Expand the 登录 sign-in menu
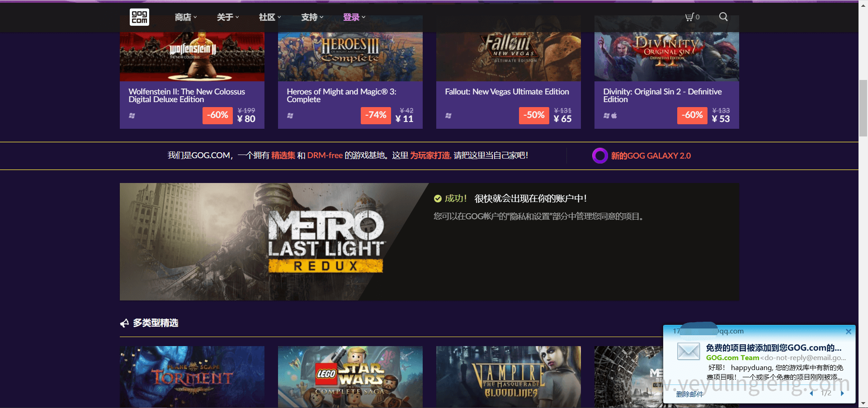The width and height of the screenshot is (868, 408). tap(354, 17)
